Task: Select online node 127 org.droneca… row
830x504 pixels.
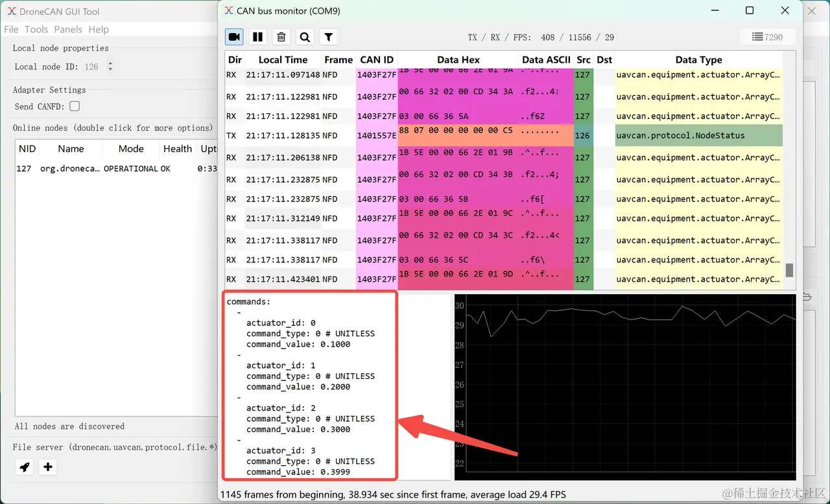Action: [117, 168]
